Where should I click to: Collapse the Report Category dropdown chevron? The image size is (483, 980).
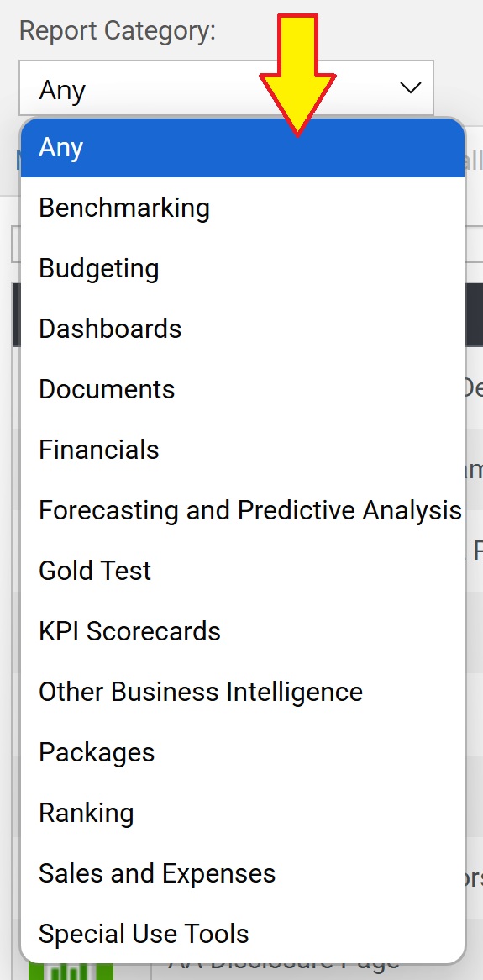click(x=411, y=88)
